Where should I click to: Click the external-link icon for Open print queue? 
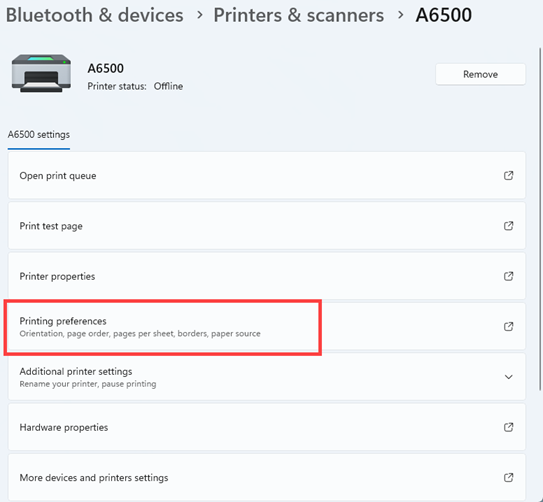click(508, 176)
